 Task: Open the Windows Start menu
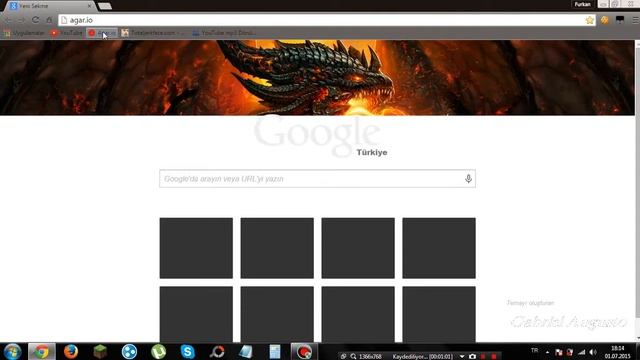[12, 351]
